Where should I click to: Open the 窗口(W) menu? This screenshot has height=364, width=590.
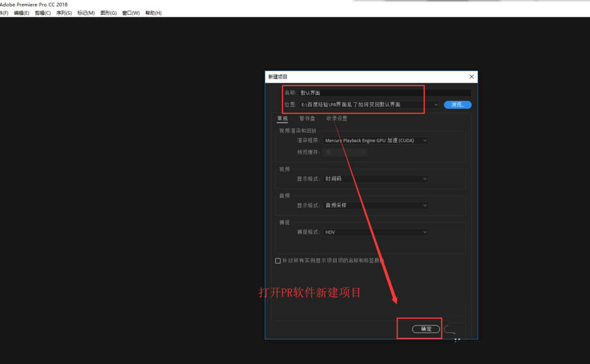pos(131,13)
